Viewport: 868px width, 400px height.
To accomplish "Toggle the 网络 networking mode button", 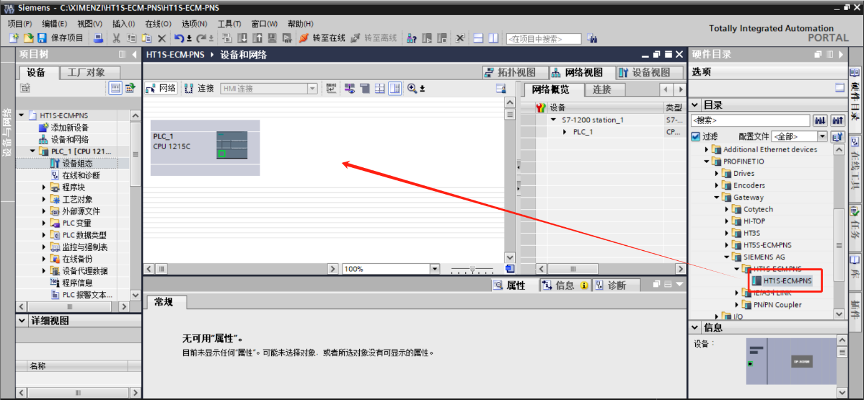I will [162, 89].
